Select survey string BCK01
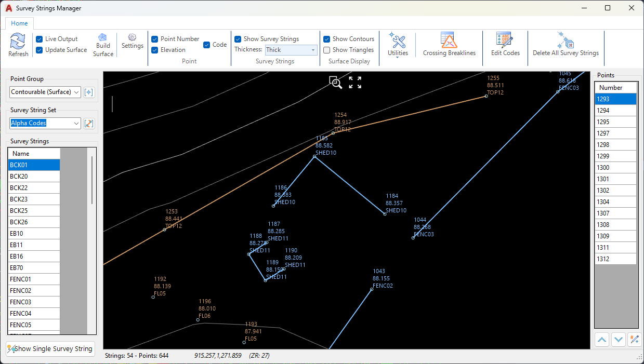Screen dimensions: 644x364 pos(34,165)
